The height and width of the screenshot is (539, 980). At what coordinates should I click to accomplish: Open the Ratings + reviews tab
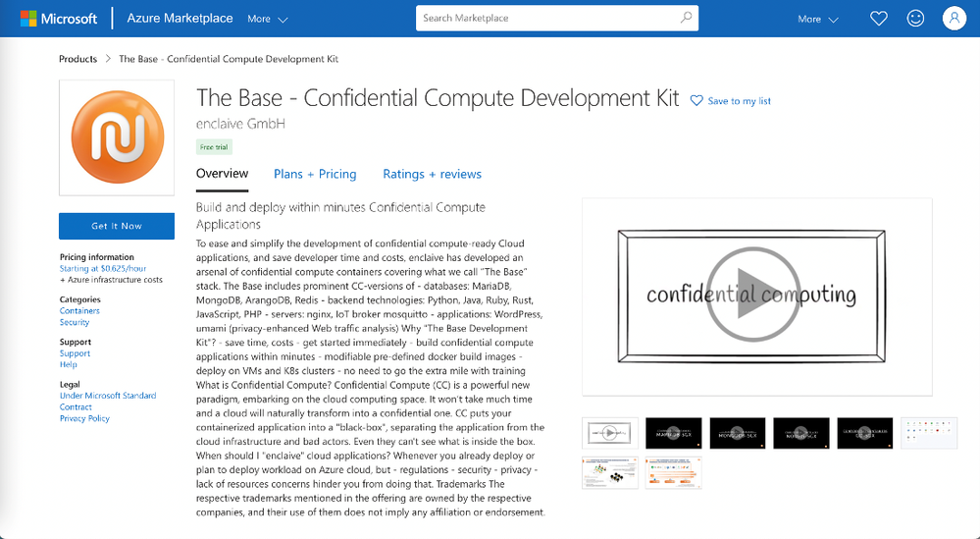click(432, 175)
